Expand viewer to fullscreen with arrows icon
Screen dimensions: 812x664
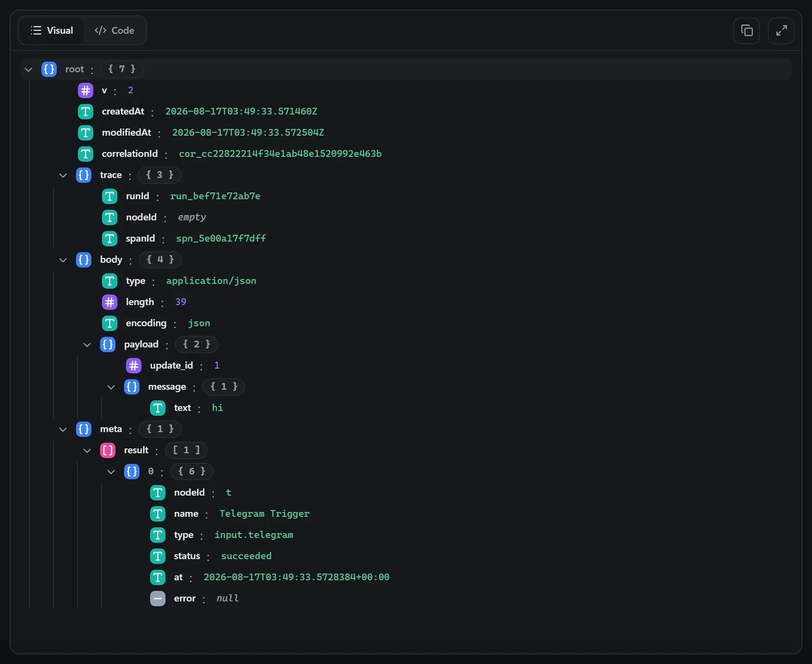[x=781, y=31]
